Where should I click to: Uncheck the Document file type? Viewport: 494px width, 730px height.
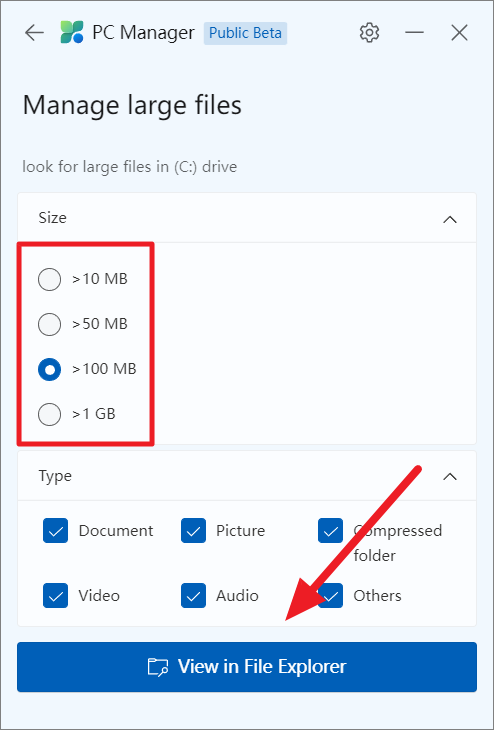click(x=55, y=531)
